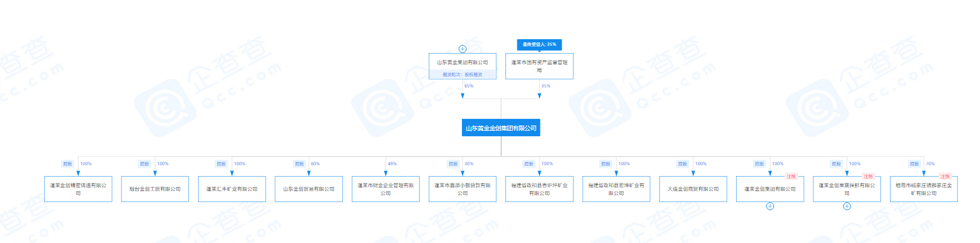Select 蓬莱汇丰矿业有限公司 node
This screenshot has width=980, height=243.
232,189
